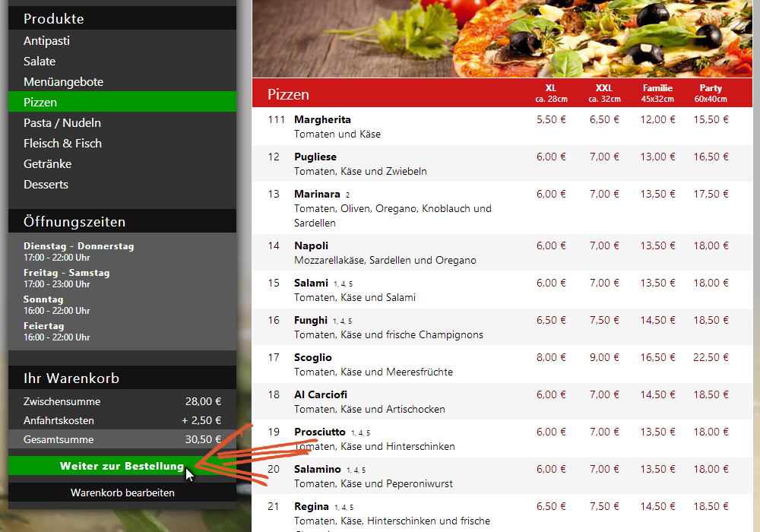Select Salamino Familie price 13,50 €
Viewport: 760px width, 532px height.
[657, 470]
